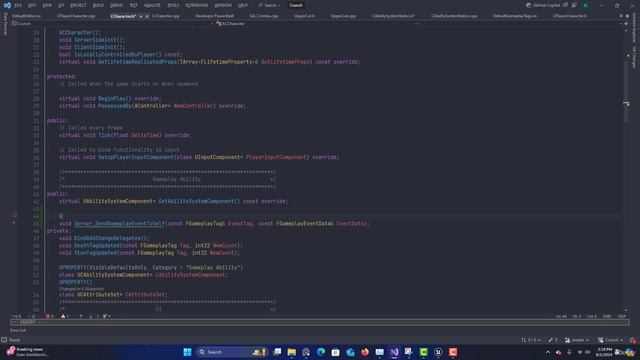Go to next issue down arrow

click(x=90, y=316)
